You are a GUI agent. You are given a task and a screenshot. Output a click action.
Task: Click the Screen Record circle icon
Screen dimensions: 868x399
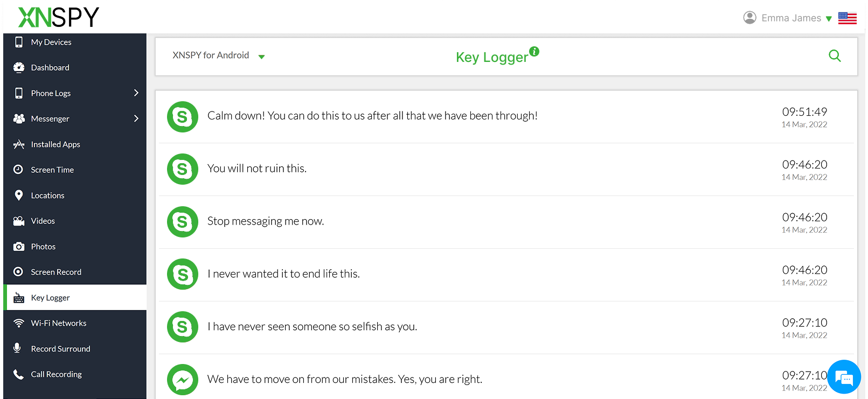click(x=18, y=272)
